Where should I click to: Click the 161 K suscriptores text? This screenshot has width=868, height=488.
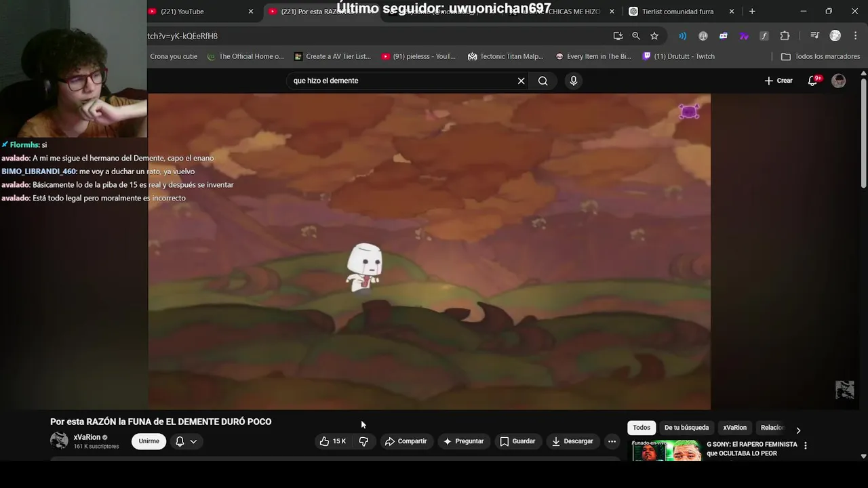point(96,447)
